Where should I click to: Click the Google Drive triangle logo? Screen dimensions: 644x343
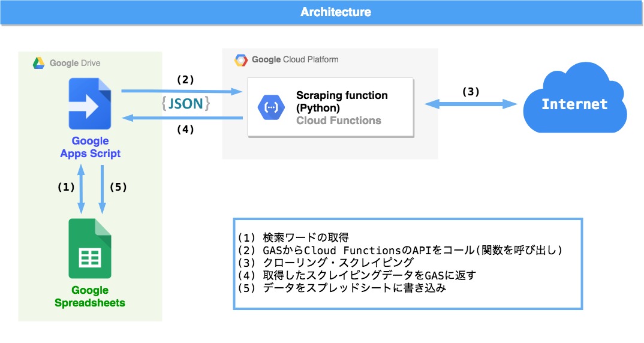[x=38, y=63]
